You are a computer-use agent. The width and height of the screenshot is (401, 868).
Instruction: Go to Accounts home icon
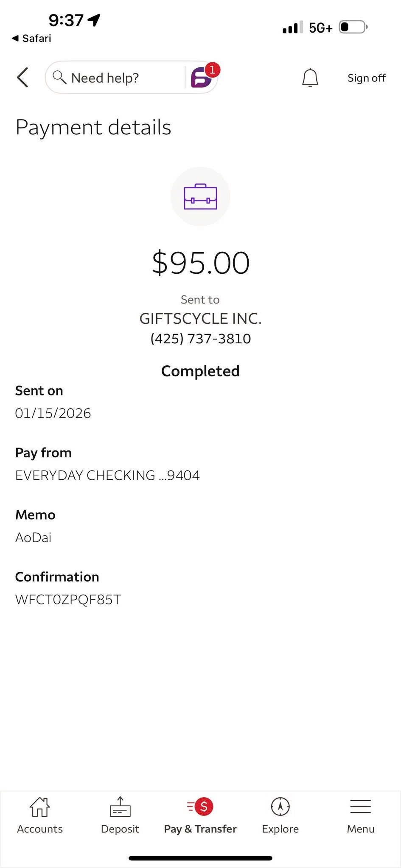pos(39,807)
